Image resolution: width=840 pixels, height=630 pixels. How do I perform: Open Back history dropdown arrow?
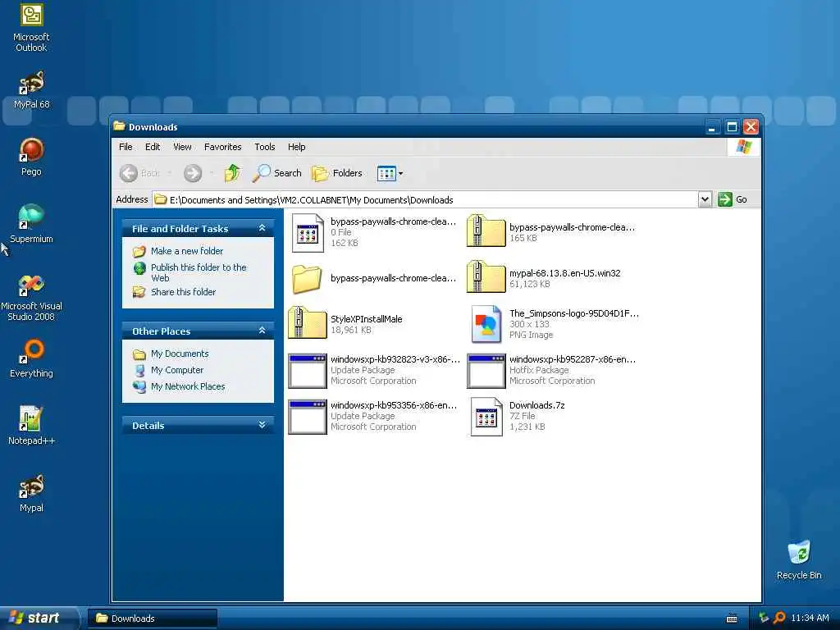(x=169, y=173)
